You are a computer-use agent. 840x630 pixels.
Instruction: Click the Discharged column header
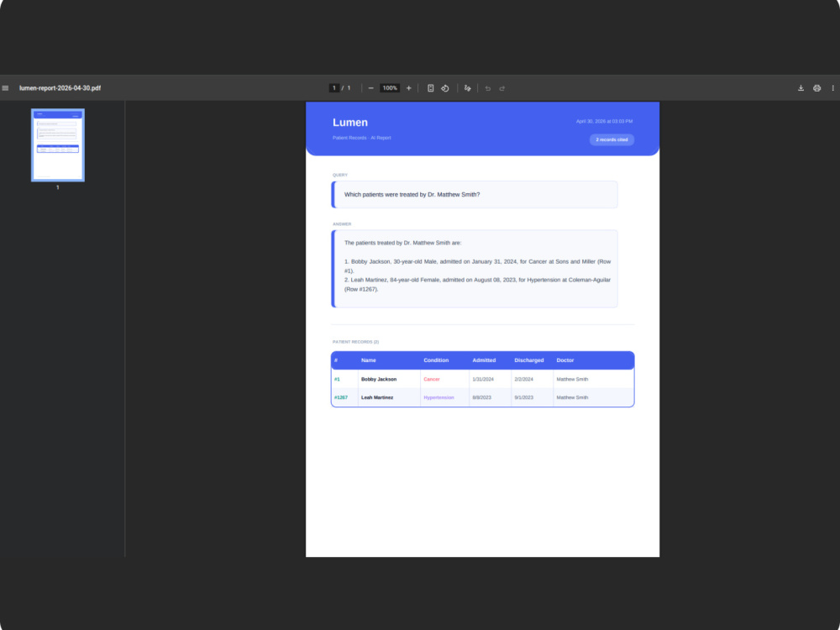click(528, 360)
